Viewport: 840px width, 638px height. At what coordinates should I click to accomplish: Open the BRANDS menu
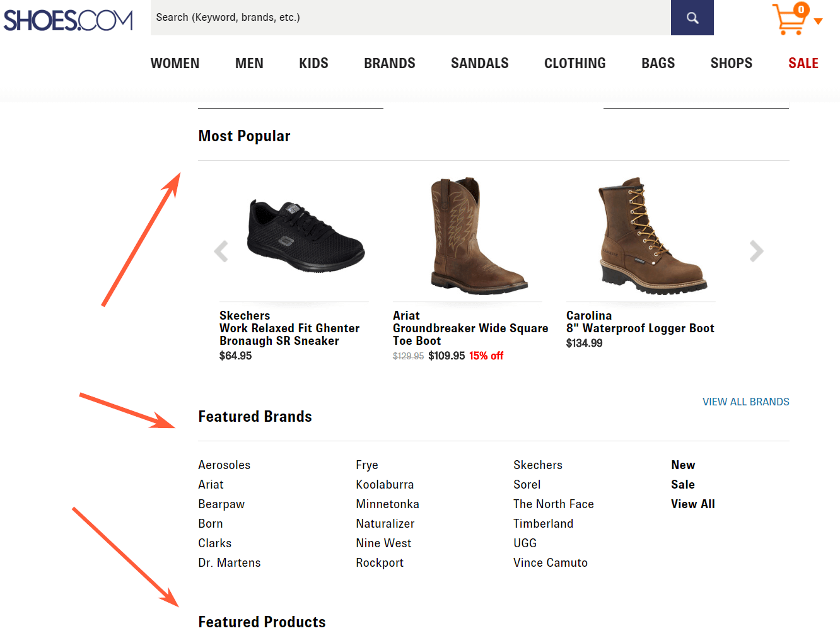point(390,63)
